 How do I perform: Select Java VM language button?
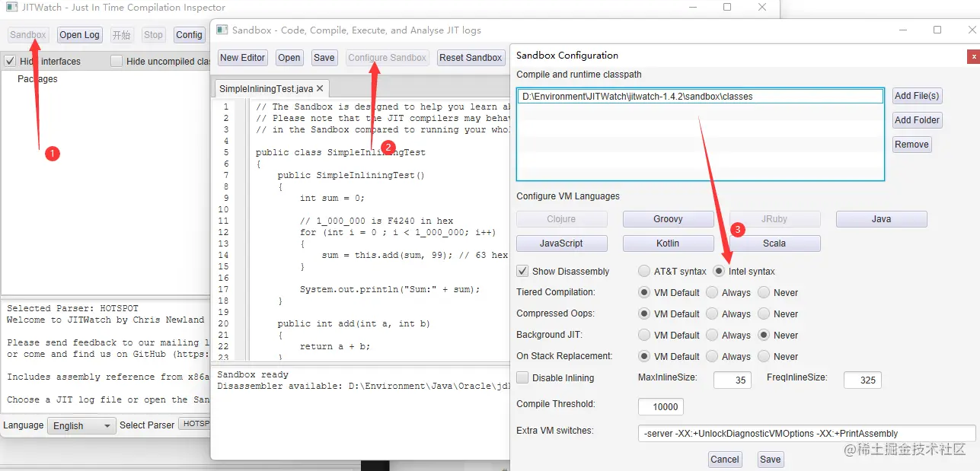[882, 219]
